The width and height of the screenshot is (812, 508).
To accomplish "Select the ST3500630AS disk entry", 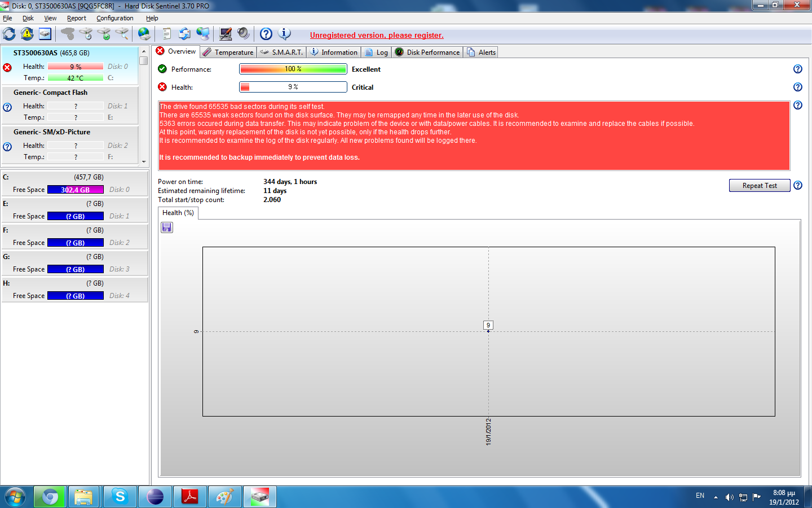I will click(70, 65).
